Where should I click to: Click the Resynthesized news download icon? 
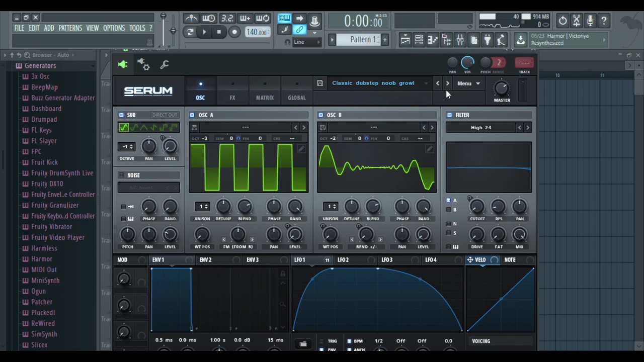[x=521, y=40]
